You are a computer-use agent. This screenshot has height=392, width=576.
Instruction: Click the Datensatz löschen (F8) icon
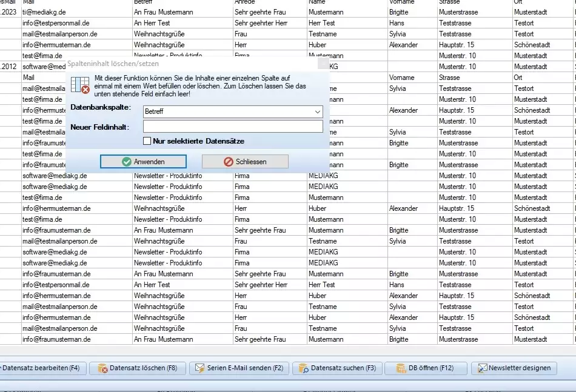(102, 368)
